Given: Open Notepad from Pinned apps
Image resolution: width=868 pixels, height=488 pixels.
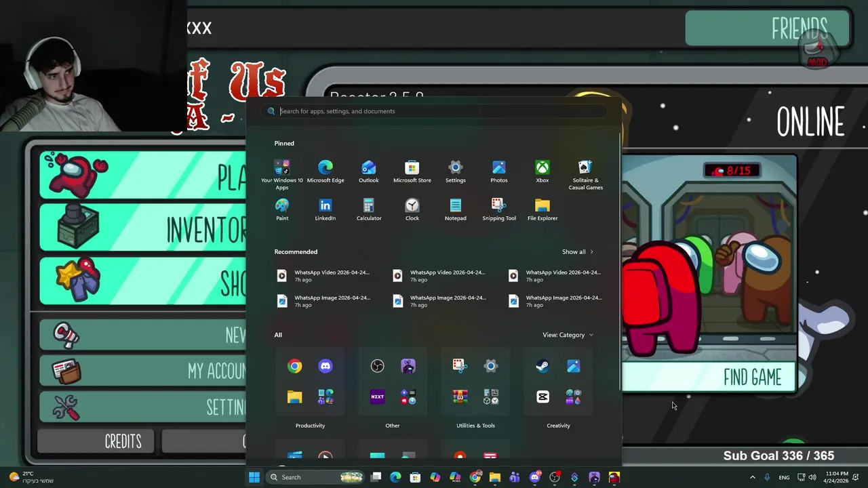Looking at the screenshot, I should (x=456, y=209).
